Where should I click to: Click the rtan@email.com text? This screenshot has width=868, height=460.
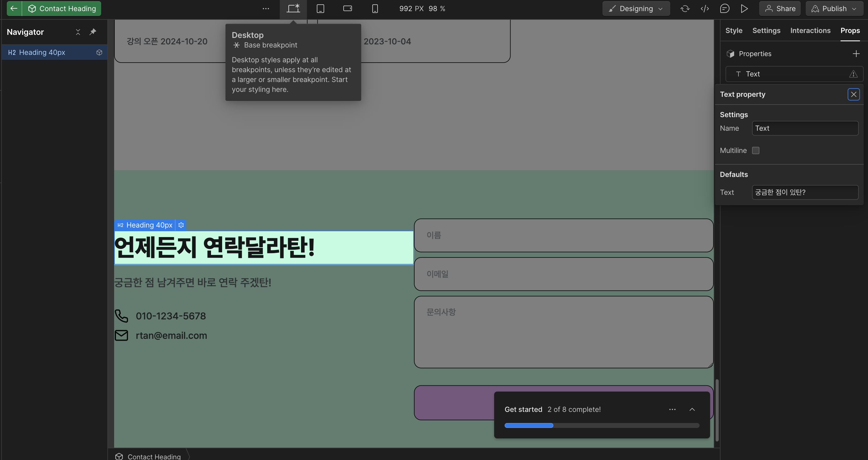171,335
